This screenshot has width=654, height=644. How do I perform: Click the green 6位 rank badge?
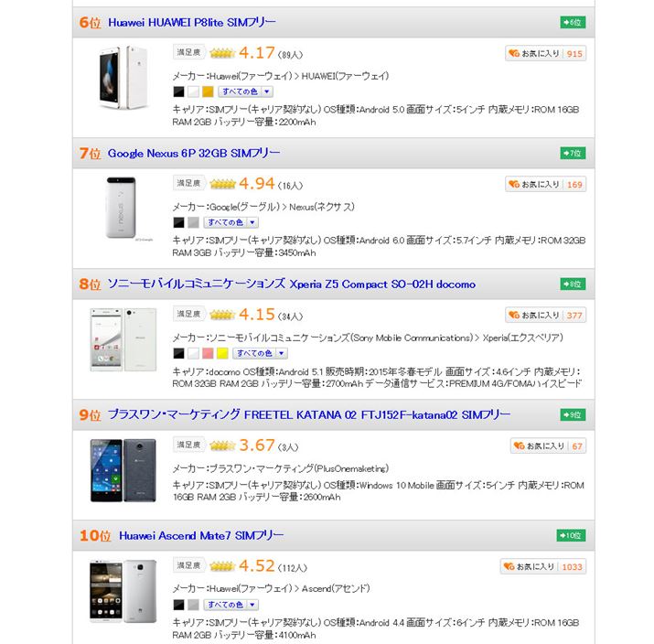[573, 22]
